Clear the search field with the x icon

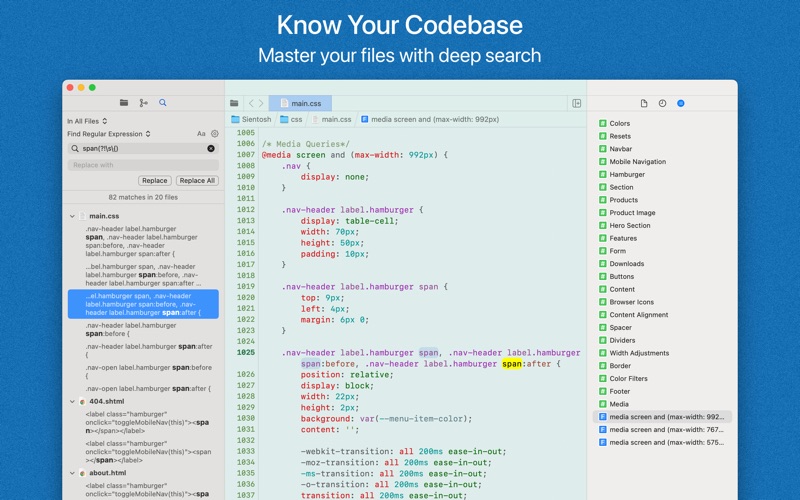[x=211, y=148]
